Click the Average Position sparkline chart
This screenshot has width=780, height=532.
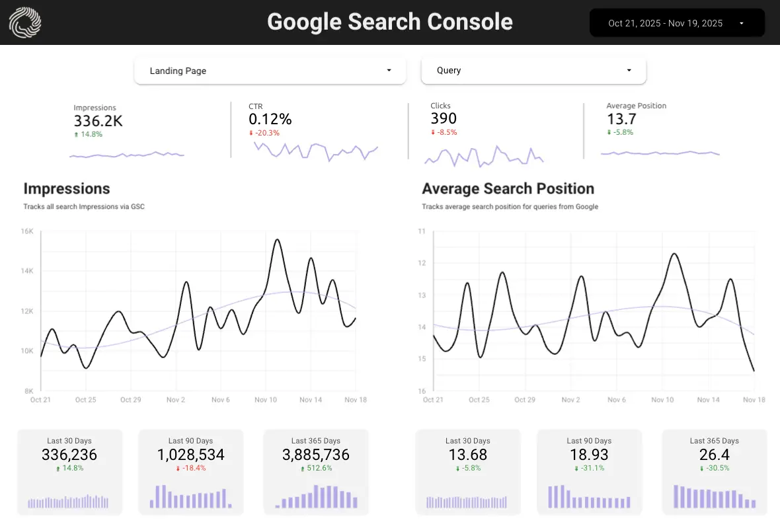click(660, 153)
